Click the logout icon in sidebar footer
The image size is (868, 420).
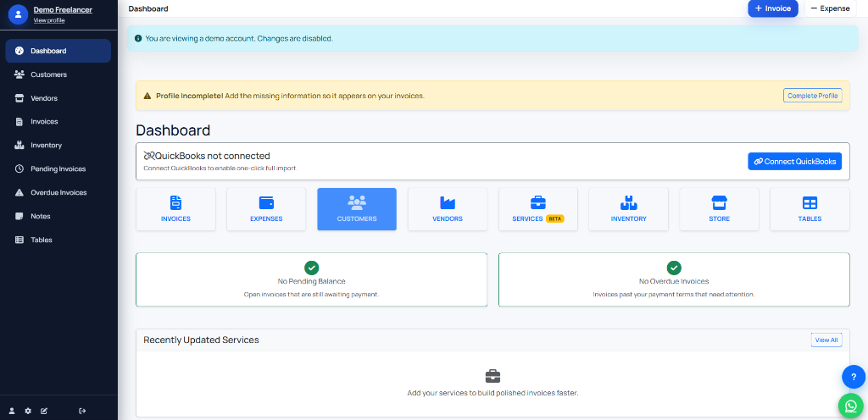coord(82,411)
